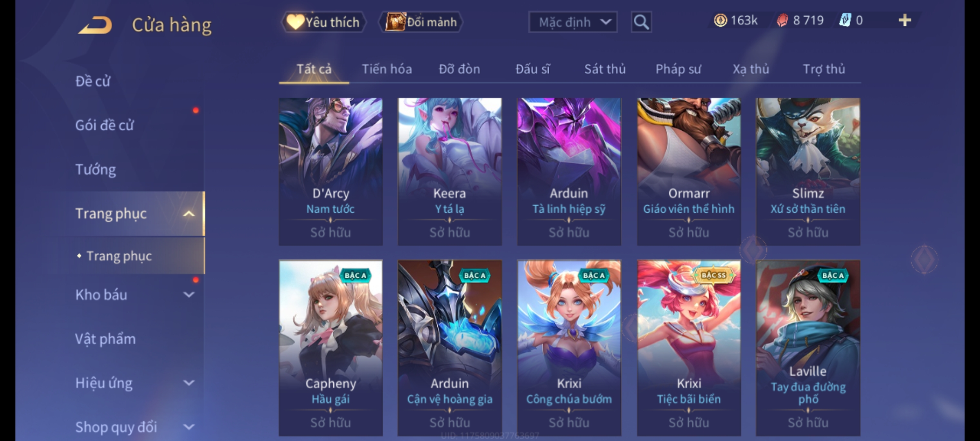
Task: Open Đổi mảnh shard exchange button
Action: coord(421,22)
